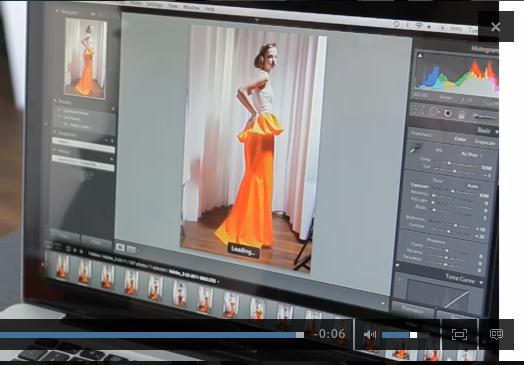The image size is (524, 365).
Task: Collapse the Histogram panel header
Action: (x=485, y=49)
